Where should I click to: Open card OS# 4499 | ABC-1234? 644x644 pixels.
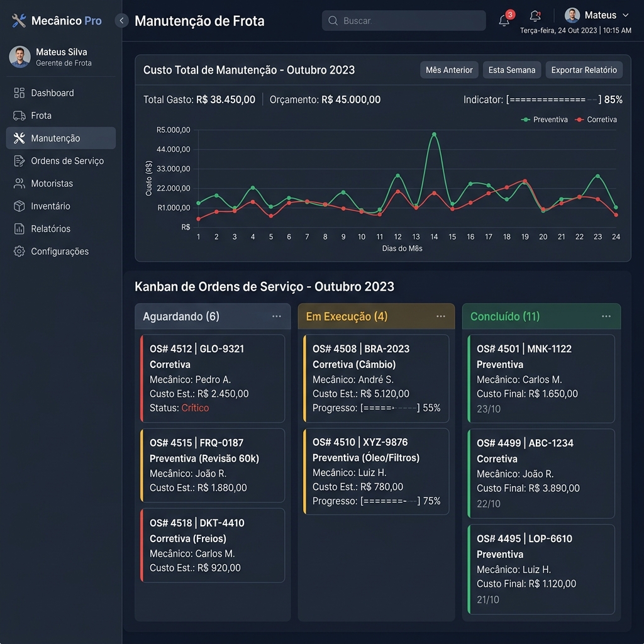[541, 474]
